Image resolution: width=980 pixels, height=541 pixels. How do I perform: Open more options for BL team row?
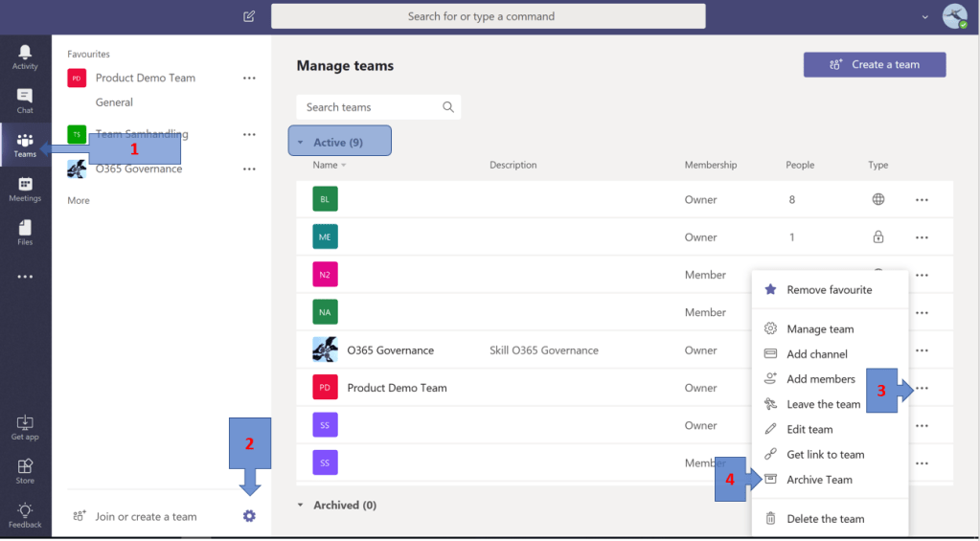[x=922, y=200]
